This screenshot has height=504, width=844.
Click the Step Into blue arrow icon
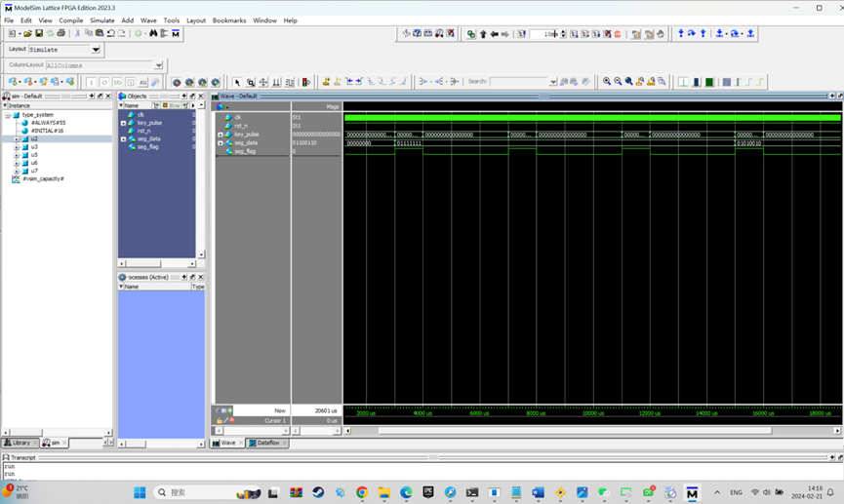[681, 33]
